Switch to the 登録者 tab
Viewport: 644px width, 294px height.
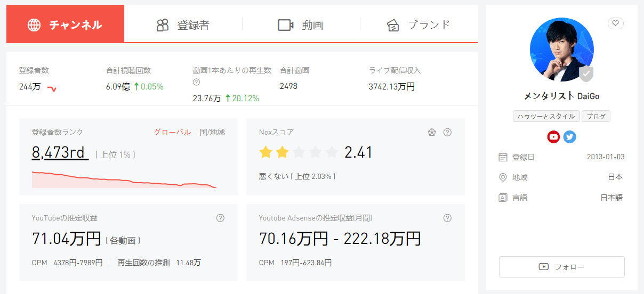click(183, 25)
